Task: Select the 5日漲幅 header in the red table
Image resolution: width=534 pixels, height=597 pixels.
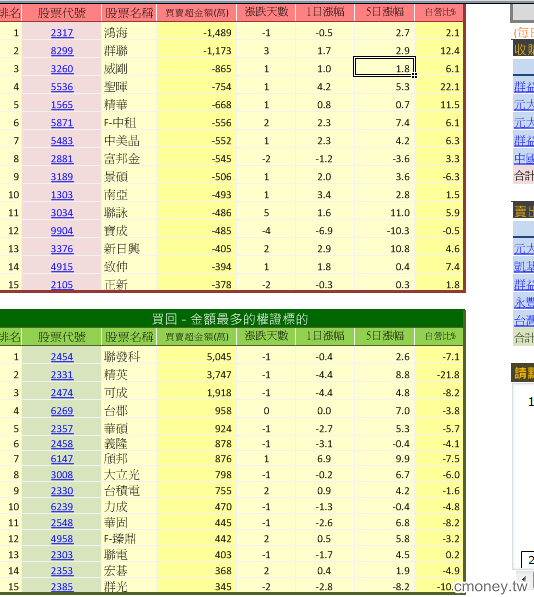Action: pyautogui.click(x=385, y=13)
